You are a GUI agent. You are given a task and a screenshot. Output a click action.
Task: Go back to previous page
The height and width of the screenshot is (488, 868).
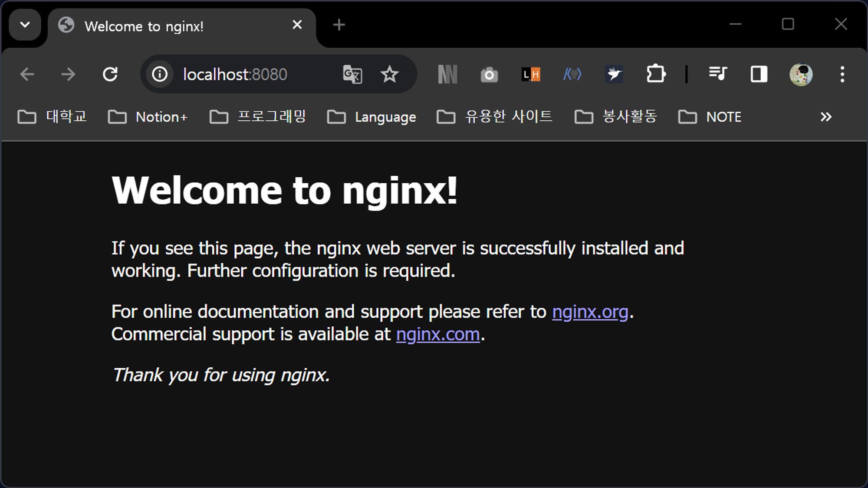point(27,74)
